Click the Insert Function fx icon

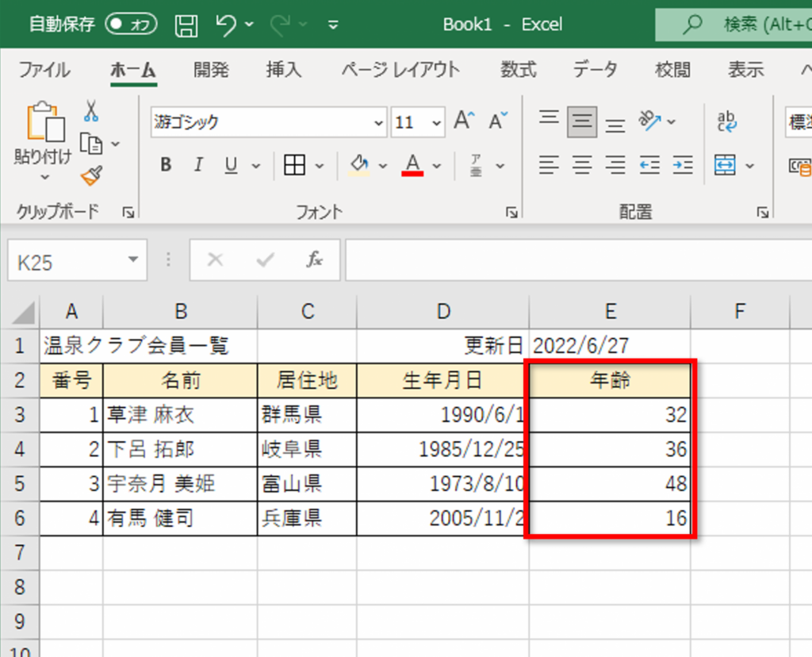pos(314,259)
